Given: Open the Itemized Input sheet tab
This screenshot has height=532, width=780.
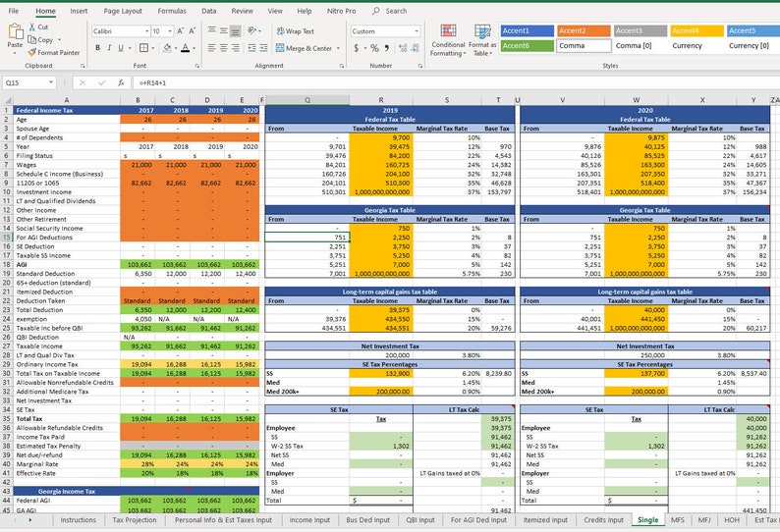Looking at the screenshot, I should tap(545, 520).
